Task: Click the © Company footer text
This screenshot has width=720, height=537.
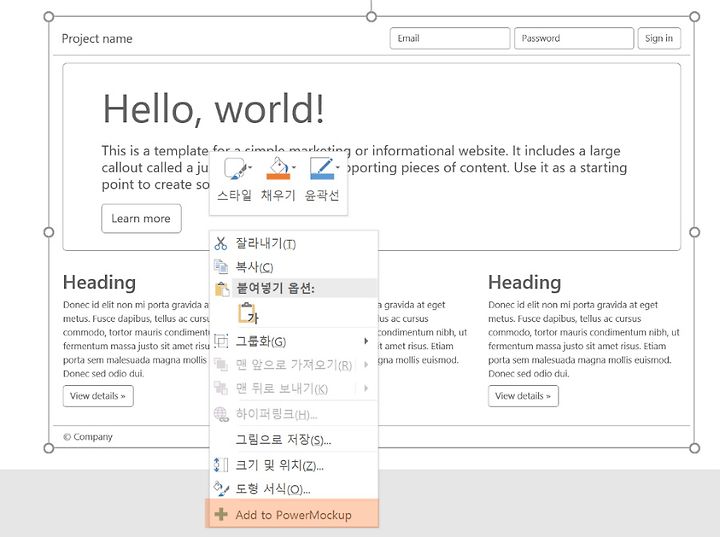Action: click(88, 437)
